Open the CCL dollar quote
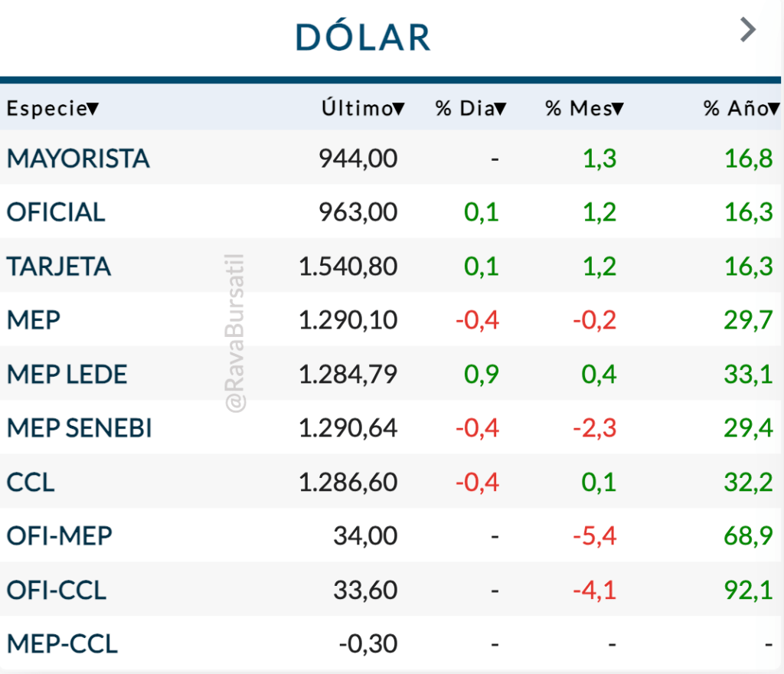The image size is (784, 674). coord(31,483)
